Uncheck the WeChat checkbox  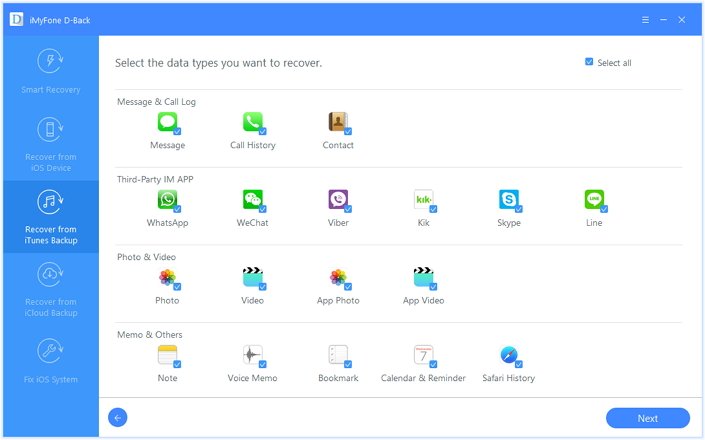tap(263, 209)
